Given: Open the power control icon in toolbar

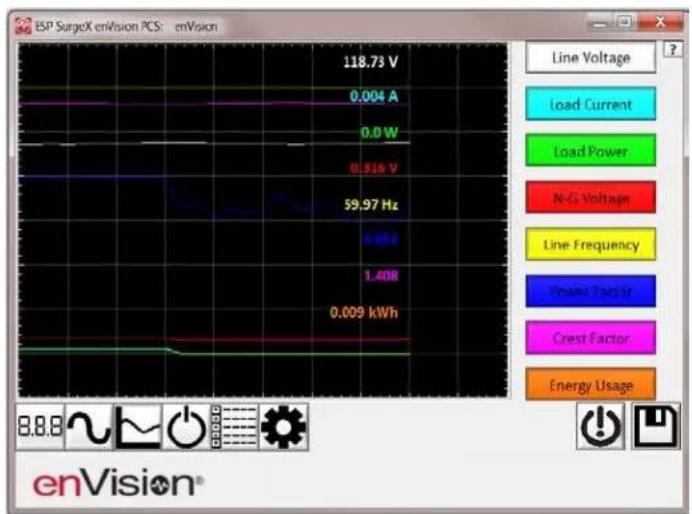Looking at the screenshot, I should coord(187,427).
